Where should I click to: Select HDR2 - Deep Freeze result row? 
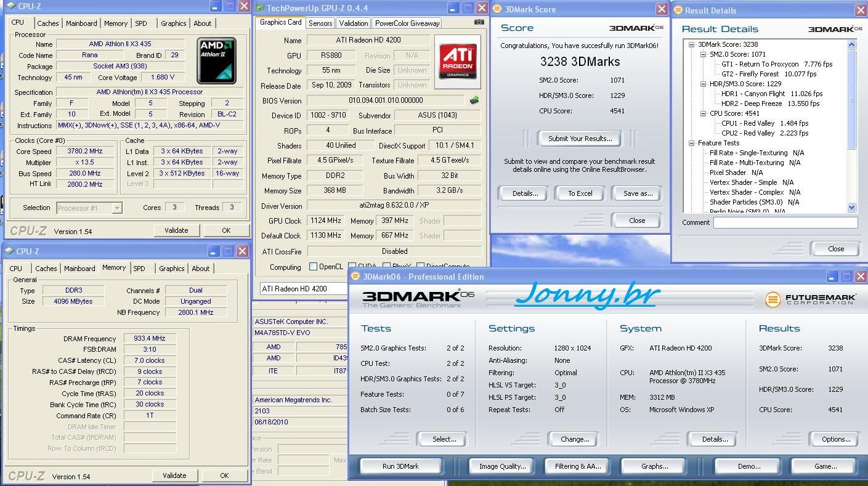click(770, 103)
